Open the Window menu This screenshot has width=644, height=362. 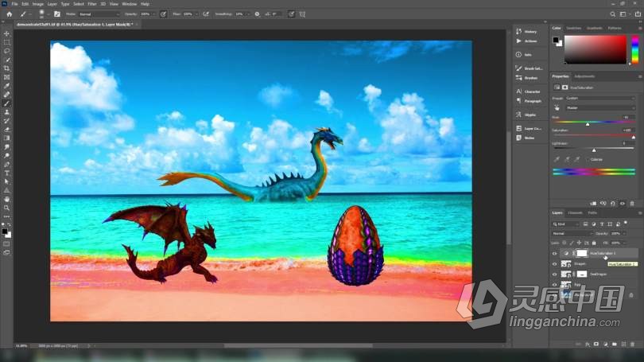pyautogui.click(x=130, y=4)
